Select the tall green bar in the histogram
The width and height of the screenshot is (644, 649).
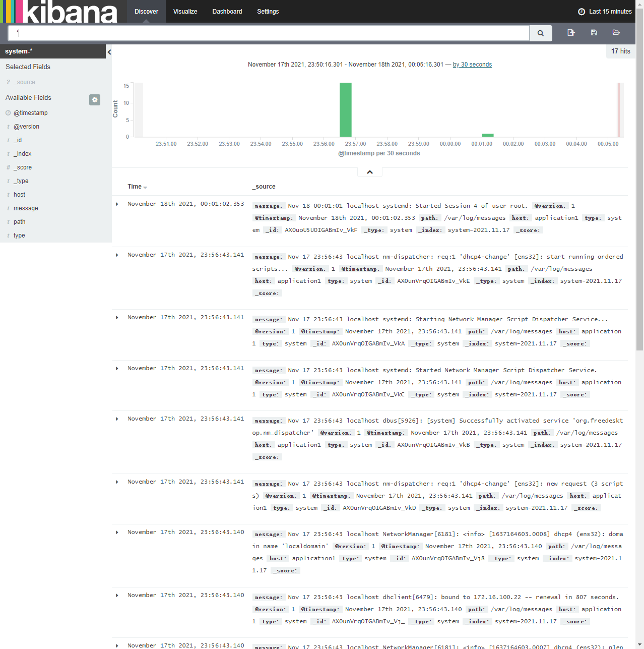345,110
